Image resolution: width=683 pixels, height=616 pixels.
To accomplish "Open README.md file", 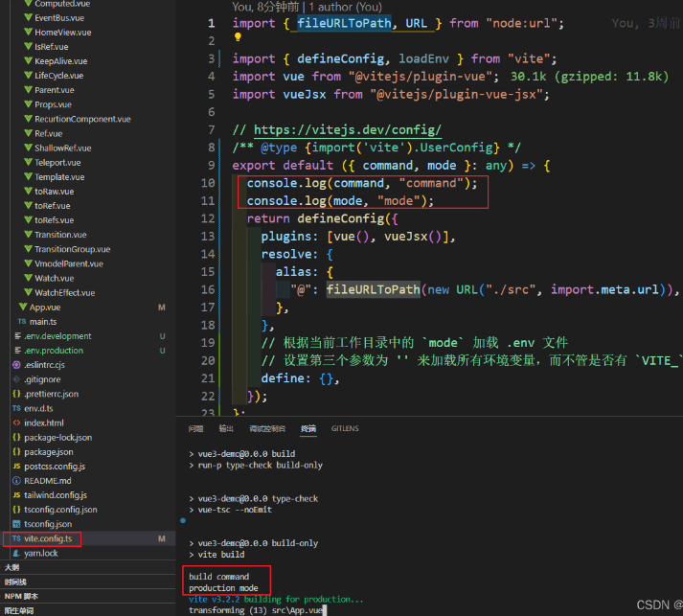I will (x=48, y=481).
